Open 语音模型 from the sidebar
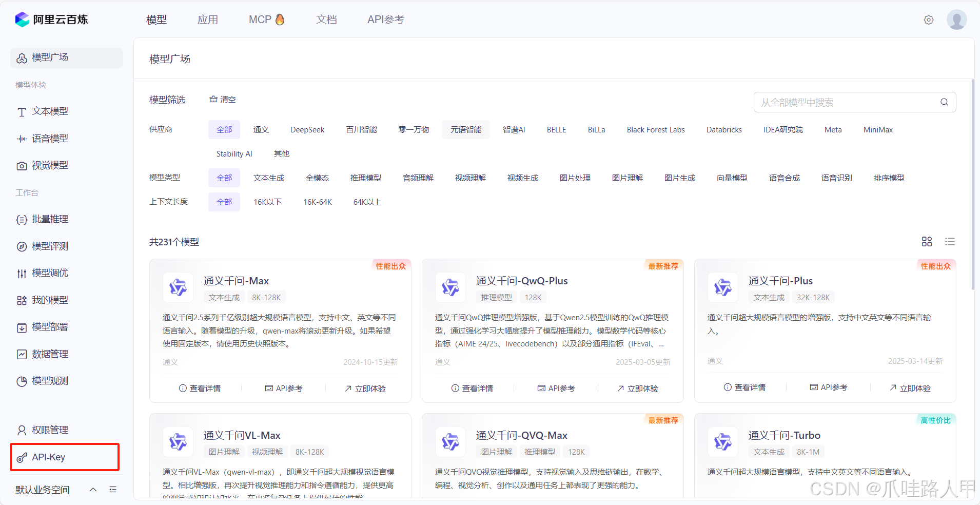 coord(51,138)
